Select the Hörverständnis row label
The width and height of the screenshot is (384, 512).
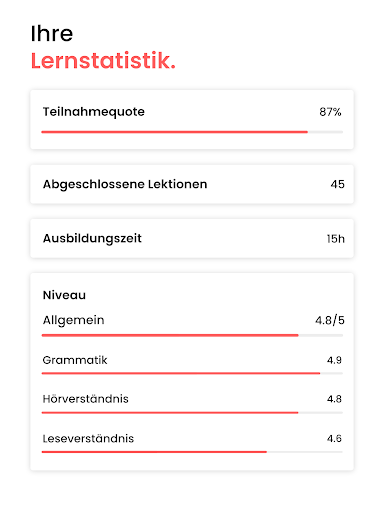point(85,399)
